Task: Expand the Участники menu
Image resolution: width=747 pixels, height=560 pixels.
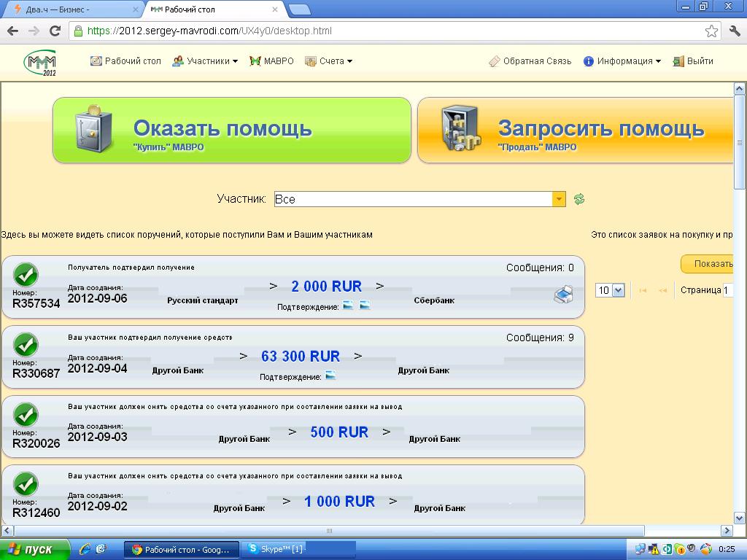Action: (205, 61)
